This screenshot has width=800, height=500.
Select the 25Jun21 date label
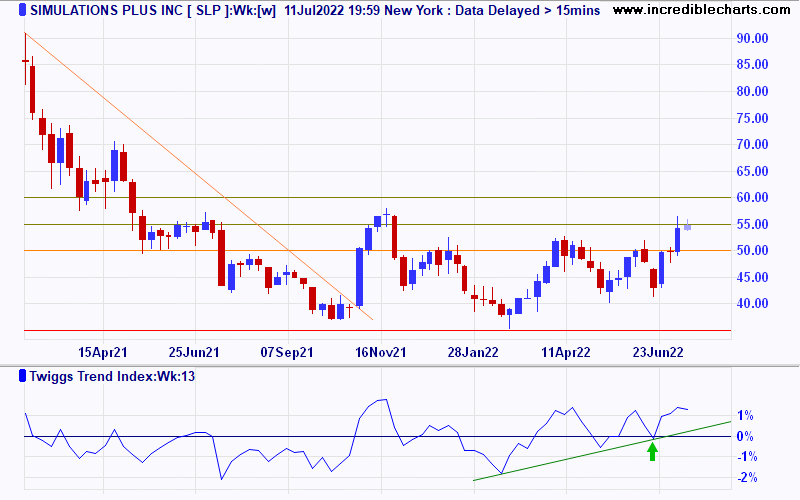click(194, 353)
